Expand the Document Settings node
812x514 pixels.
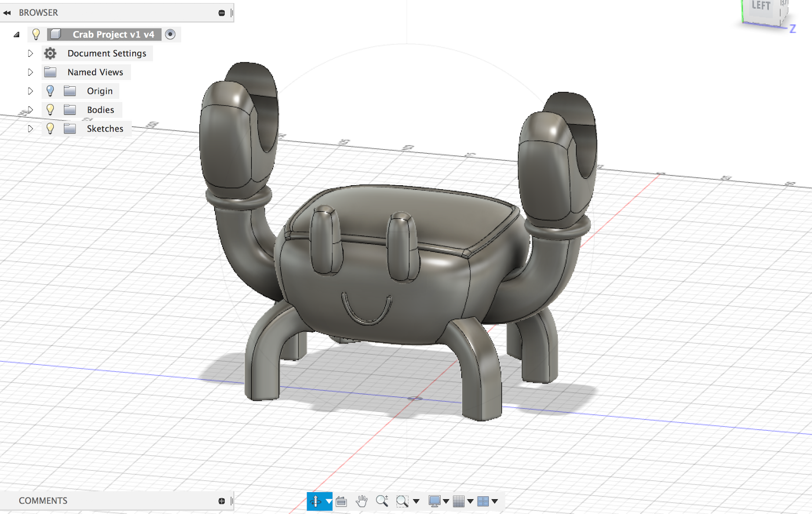click(30, 53)
